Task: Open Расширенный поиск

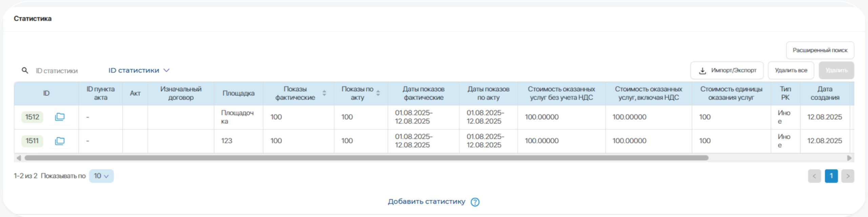Action: (x=820, y=50)
